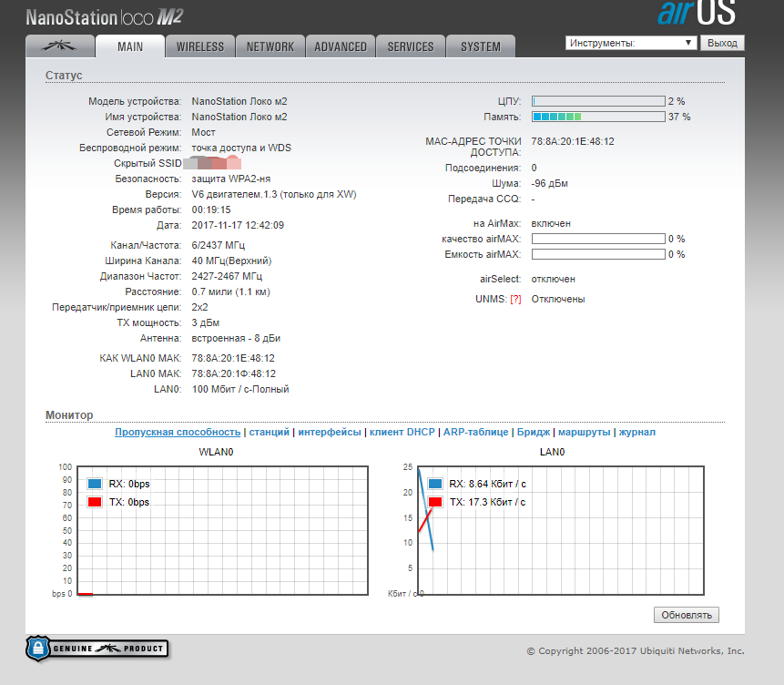Click the antenna value встроенная - 8 дБи
This screenshot has width=784, height=685.
click(236, 339)
